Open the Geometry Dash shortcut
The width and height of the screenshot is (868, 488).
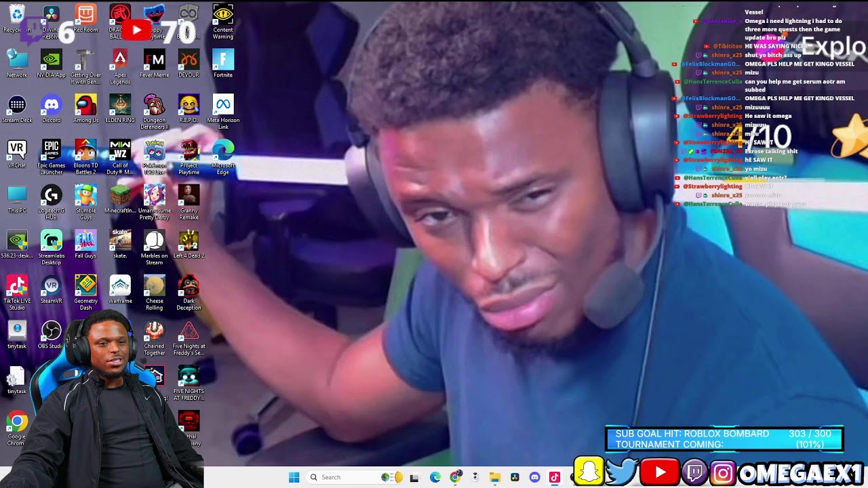click(85, 293)
